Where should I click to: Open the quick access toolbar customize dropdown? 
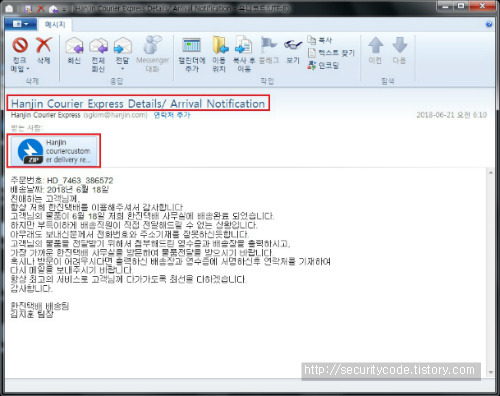tap(64, 9)
